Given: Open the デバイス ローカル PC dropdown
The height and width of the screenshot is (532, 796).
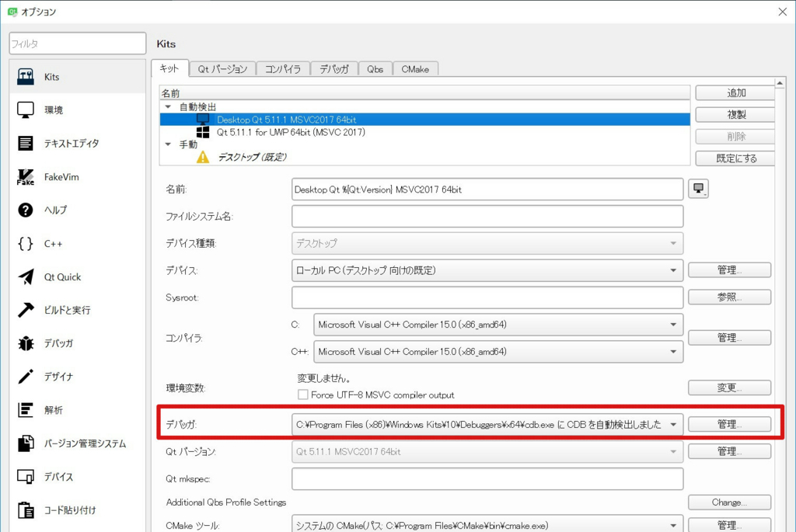Looking at the screenshot, I should [487, 270].
